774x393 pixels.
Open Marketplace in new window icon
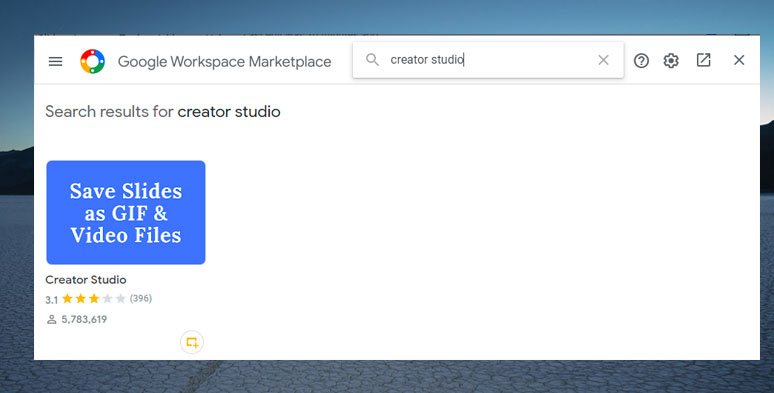703,60
